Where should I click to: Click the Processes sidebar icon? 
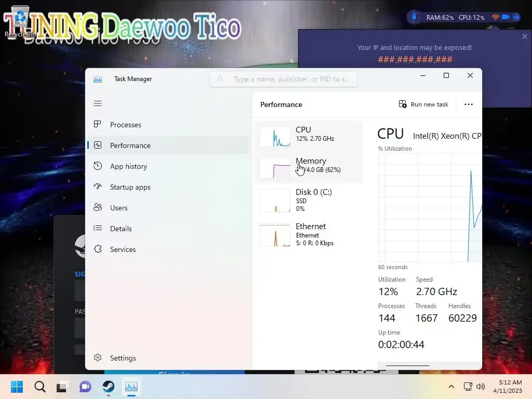[98, 124]
